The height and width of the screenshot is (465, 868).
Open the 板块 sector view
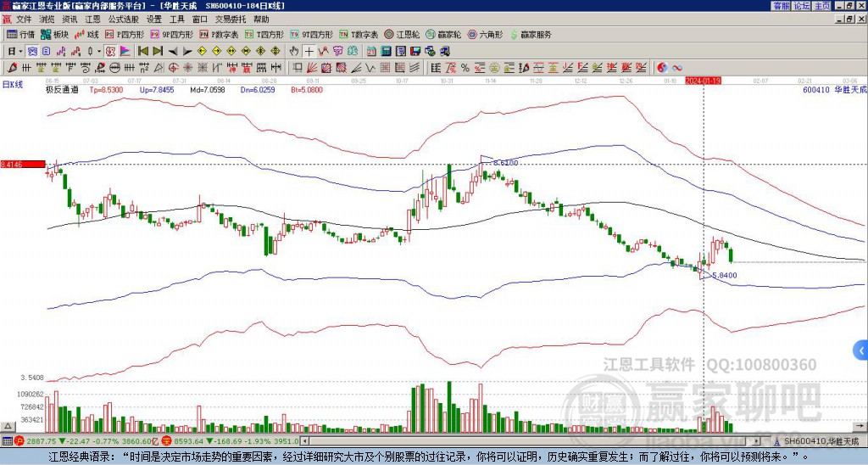point(55,34)
